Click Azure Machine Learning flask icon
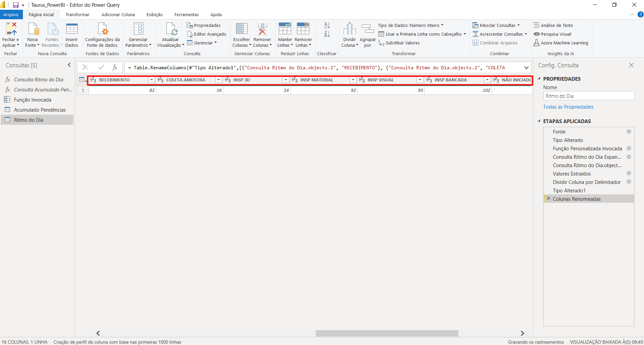The image size is (644, 345). 537,43
